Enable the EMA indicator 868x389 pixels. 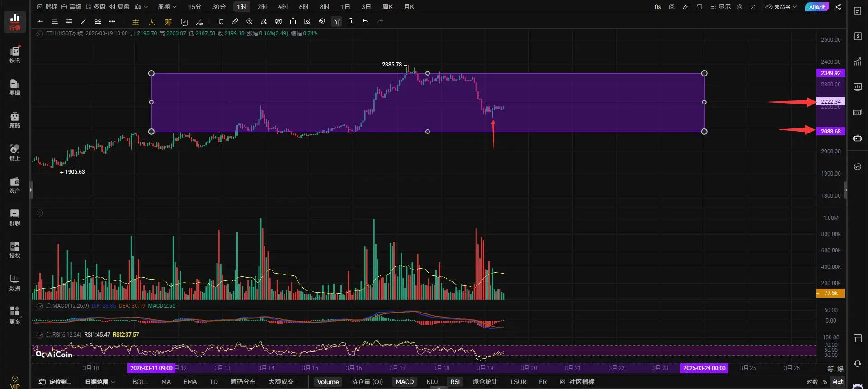(x=190, y=382)
